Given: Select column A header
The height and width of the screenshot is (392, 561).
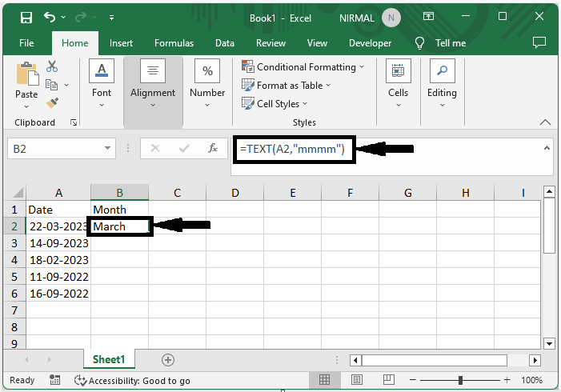Looking at the screenshot, I should point(58,193).
